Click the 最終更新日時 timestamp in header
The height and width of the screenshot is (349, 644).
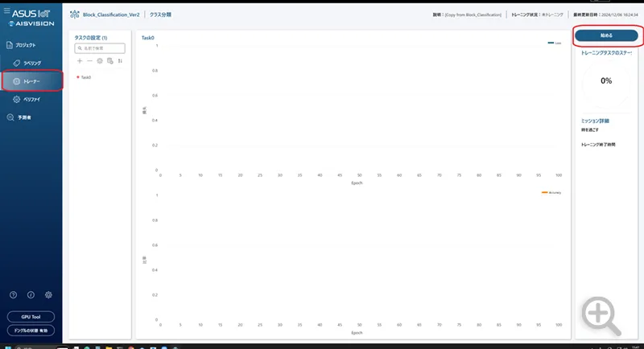(605, 14)
